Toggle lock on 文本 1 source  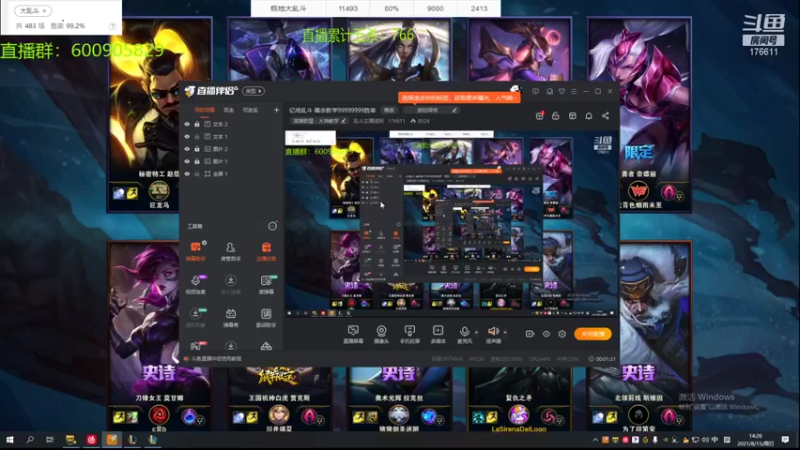click(x=197, y=137)
